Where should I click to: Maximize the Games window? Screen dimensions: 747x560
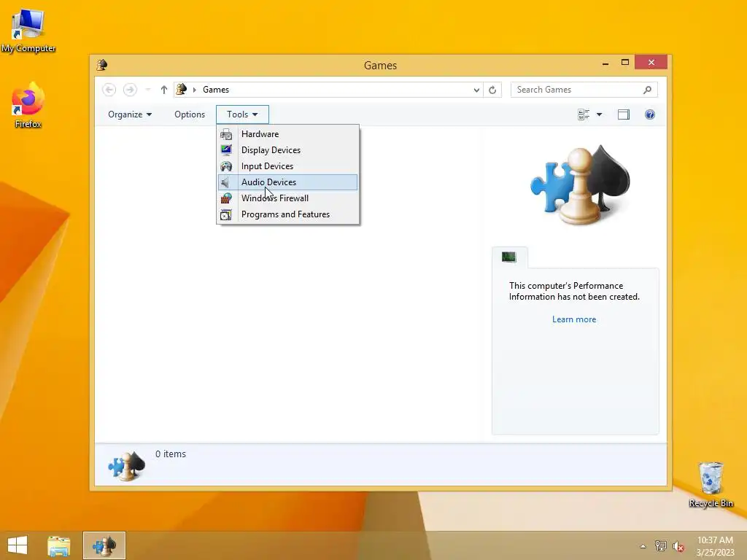click(x=625, y=63)
